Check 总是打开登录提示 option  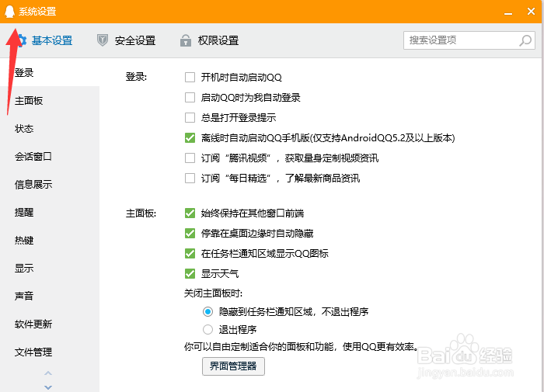190,117
